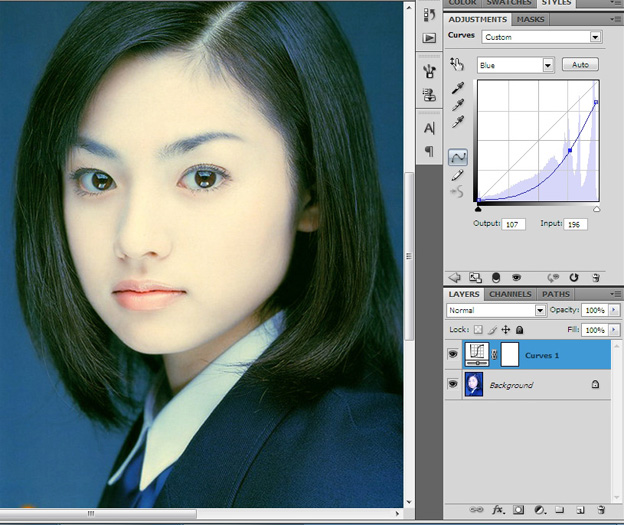Viewport: 624px width, 525px height.
Task: Open Clone Source panel icon
Action: point(429,95)
